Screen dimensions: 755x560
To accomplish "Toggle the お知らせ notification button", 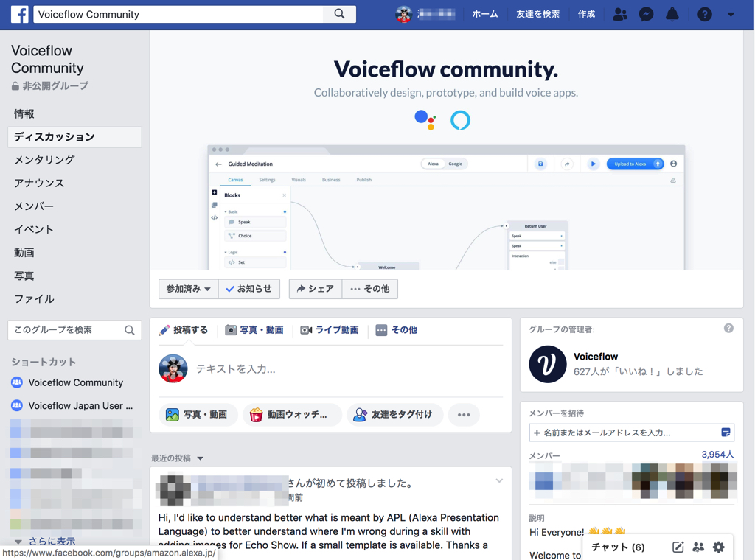I will 249,289.
